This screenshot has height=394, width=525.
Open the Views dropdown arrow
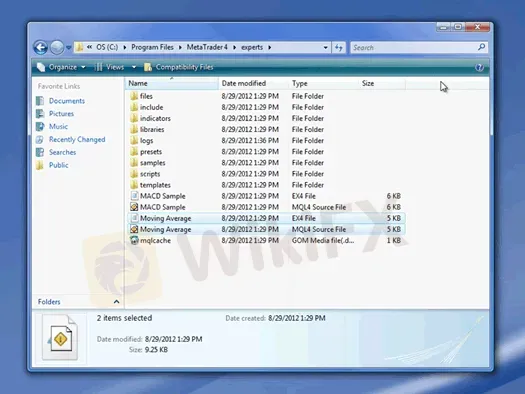click(x=134, y=67)
